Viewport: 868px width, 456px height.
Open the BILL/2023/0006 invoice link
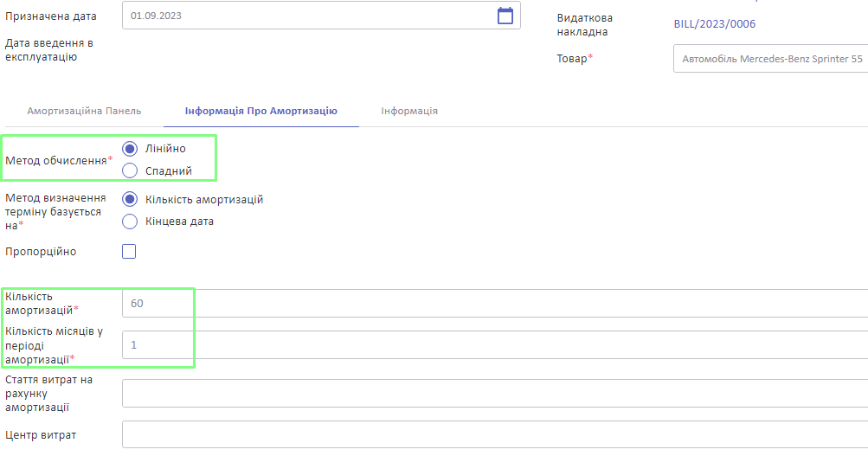714,24
